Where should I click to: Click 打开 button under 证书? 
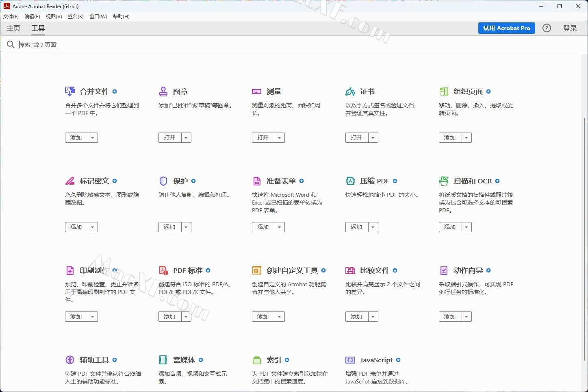coord(357,137)
